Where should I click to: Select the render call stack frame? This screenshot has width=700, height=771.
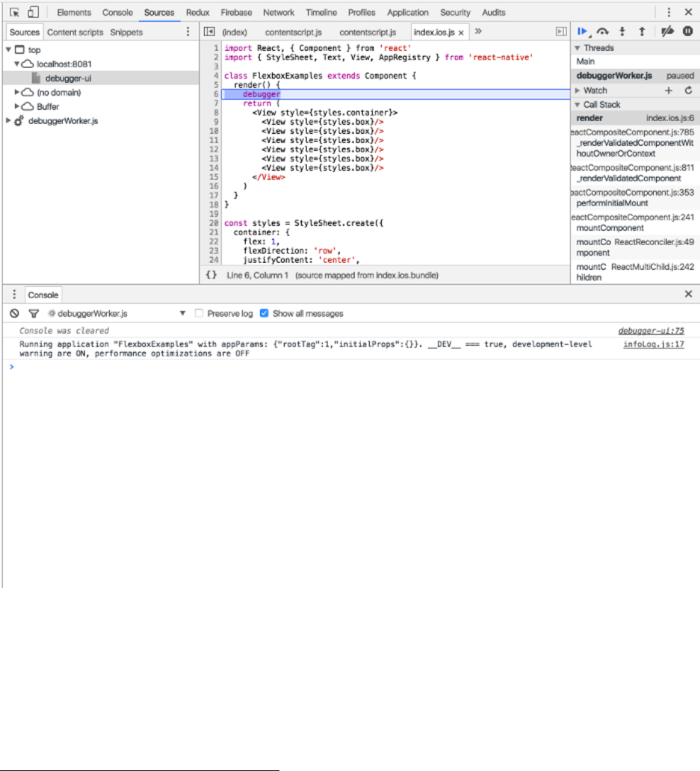(635, 118)
